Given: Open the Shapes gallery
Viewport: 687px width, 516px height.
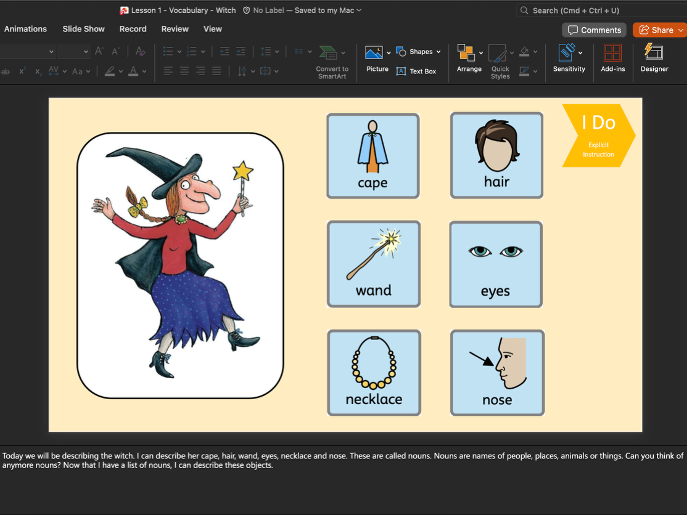Looking at the screenshot, I should tap(418, 52).
